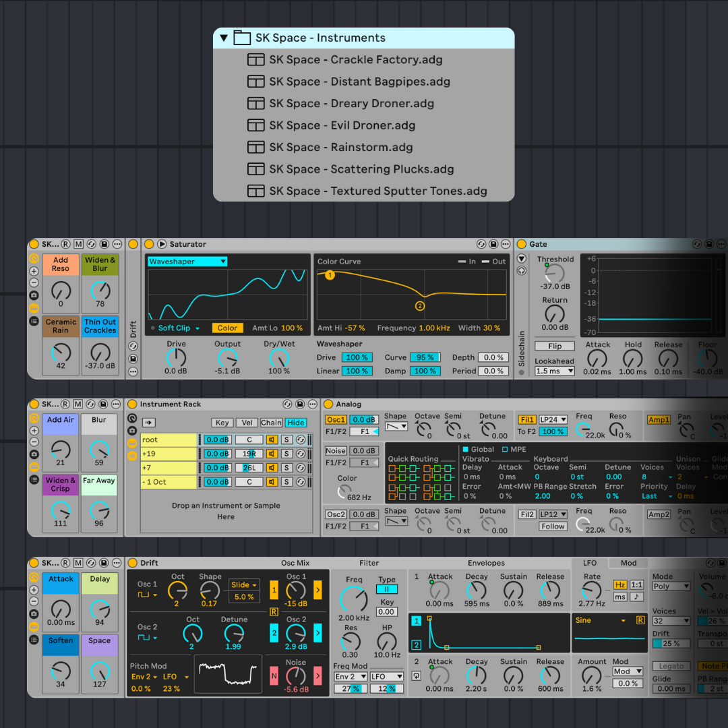Select SK Space - Rainstorm.adg preset
This screenshot has height=728, width=728.
[340, 147]
